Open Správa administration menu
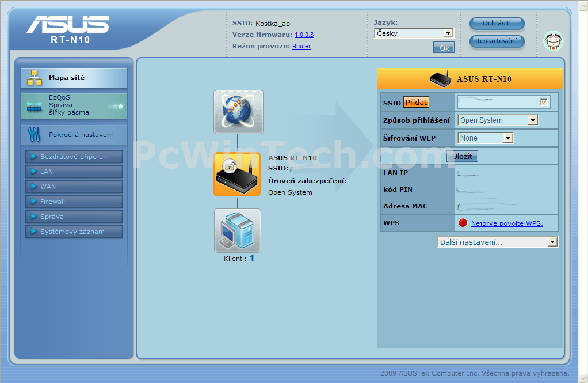The image size is (588, 383). pos(74,217)
